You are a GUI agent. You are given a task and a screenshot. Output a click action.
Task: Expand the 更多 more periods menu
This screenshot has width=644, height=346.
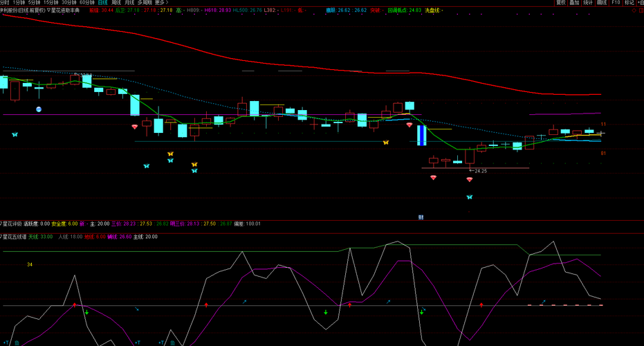(x=161, y=3)
